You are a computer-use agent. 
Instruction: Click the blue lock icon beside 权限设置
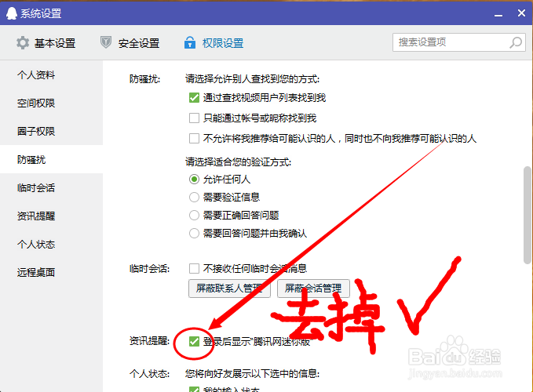click(190, 42)
